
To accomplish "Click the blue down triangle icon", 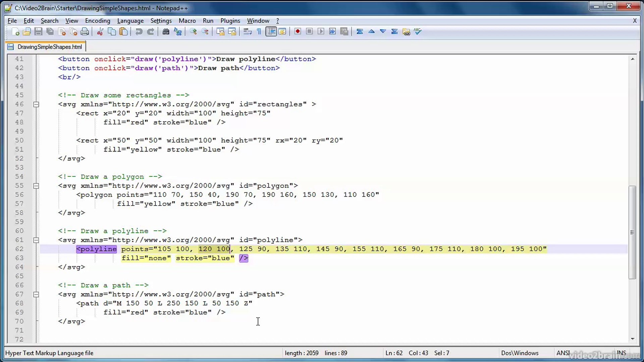I will pos(383,32).
